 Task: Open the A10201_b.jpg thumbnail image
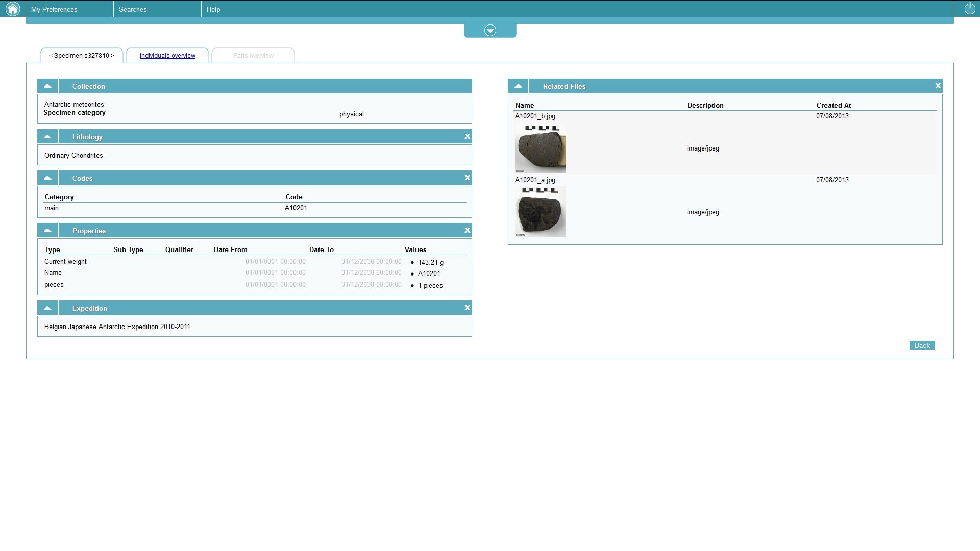540,148
